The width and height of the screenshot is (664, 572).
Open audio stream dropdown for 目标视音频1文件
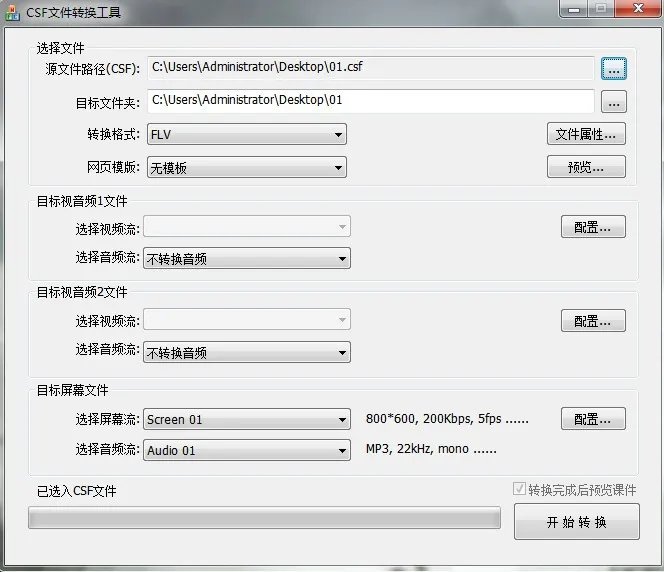pyautogui.click(x=247, y=258)
